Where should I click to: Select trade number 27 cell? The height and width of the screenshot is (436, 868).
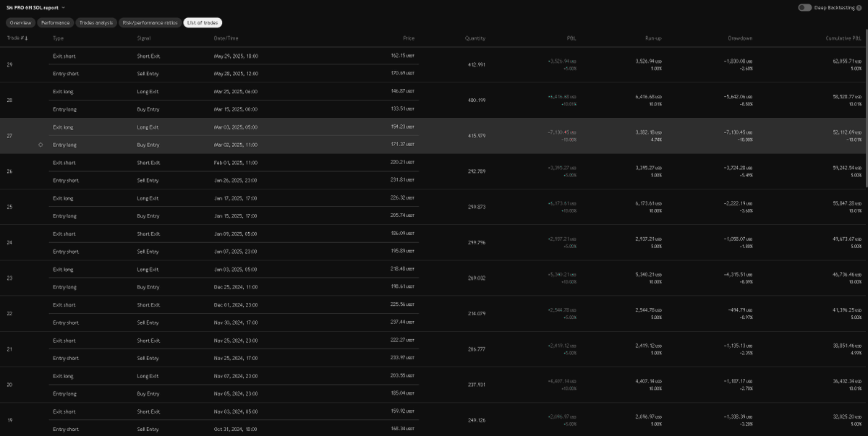tap(9, 135)
